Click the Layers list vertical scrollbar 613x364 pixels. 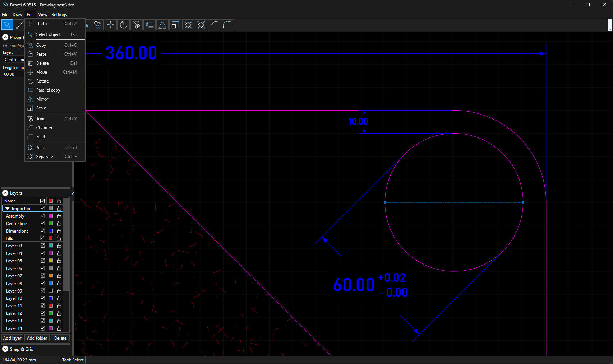point(66,244)
